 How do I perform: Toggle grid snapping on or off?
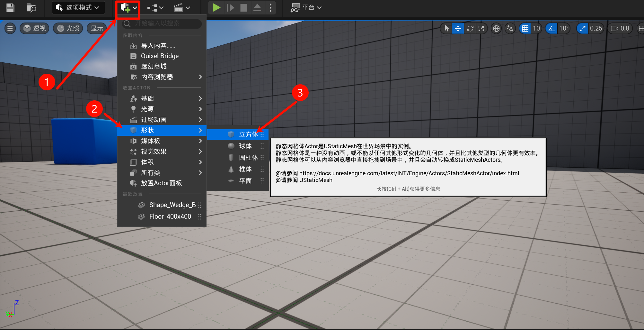coord(525,29)
